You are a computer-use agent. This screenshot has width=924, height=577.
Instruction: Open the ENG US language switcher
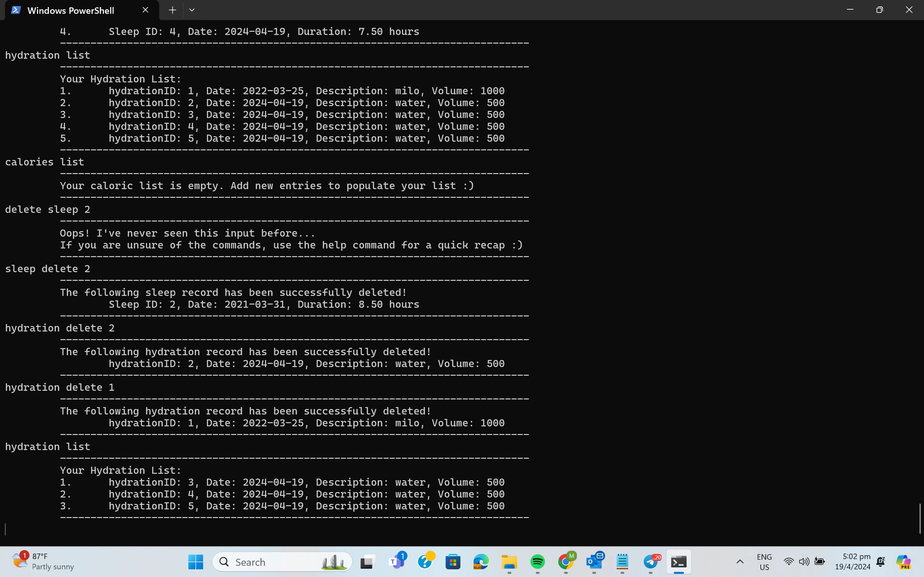[764, 562]
